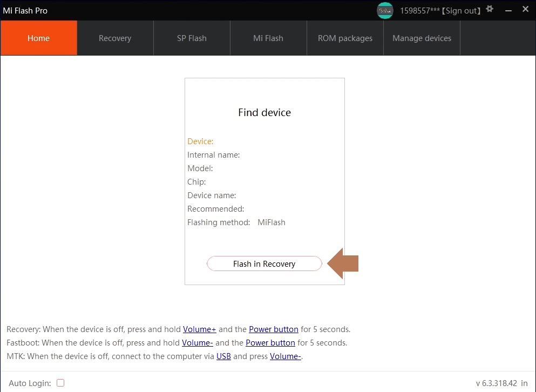
Task: Click the orange Device: label
Action: [x=200, y=141]
